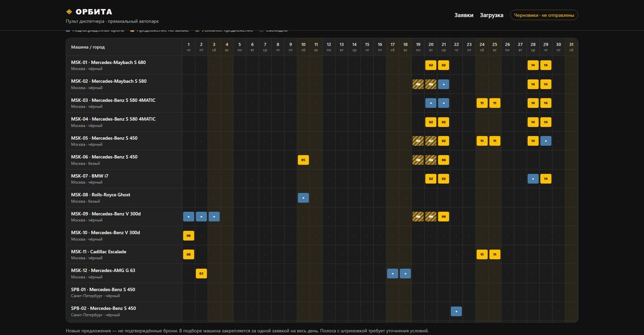Select offer chip 05 in the MSK-06 row
Viewport: 644px width, 335px height.
(303, 160)
